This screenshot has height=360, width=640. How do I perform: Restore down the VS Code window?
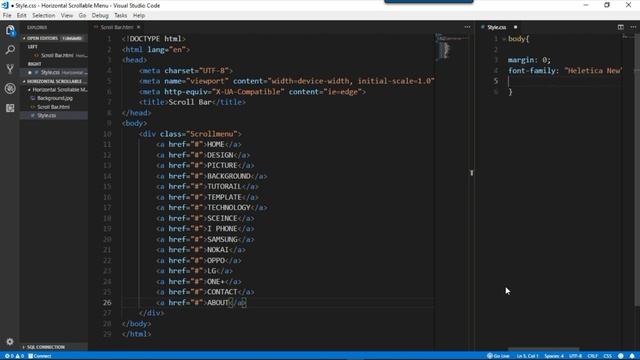coord(607,5)
